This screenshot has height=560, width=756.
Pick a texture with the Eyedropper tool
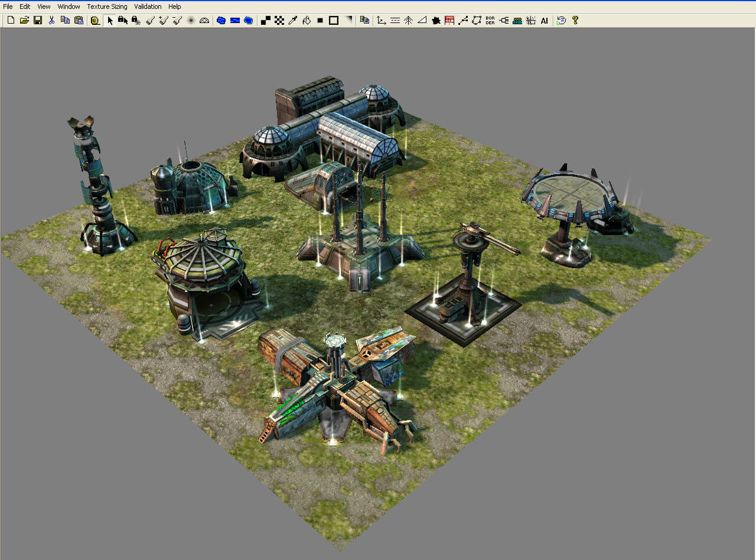click(292, 19)
